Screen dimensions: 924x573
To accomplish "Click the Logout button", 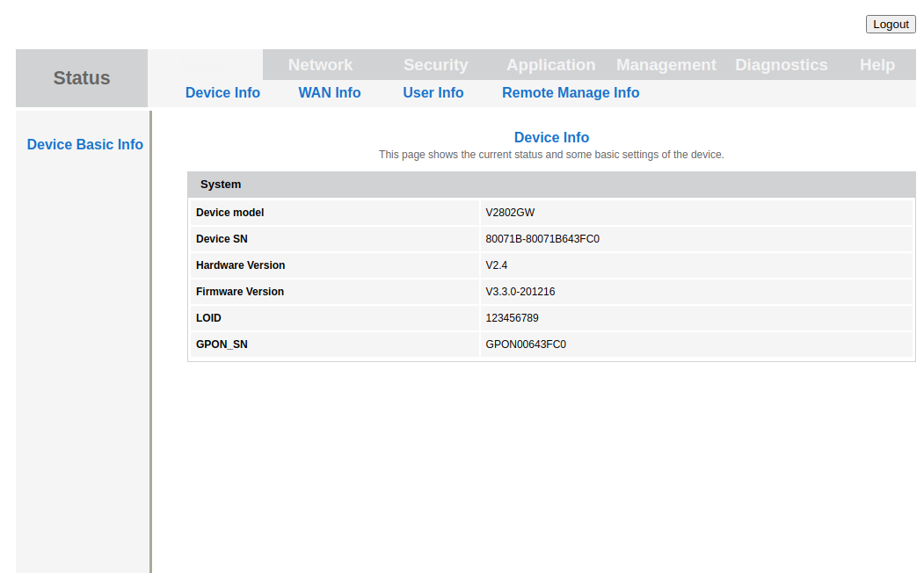I will click(x=890, y=25).
